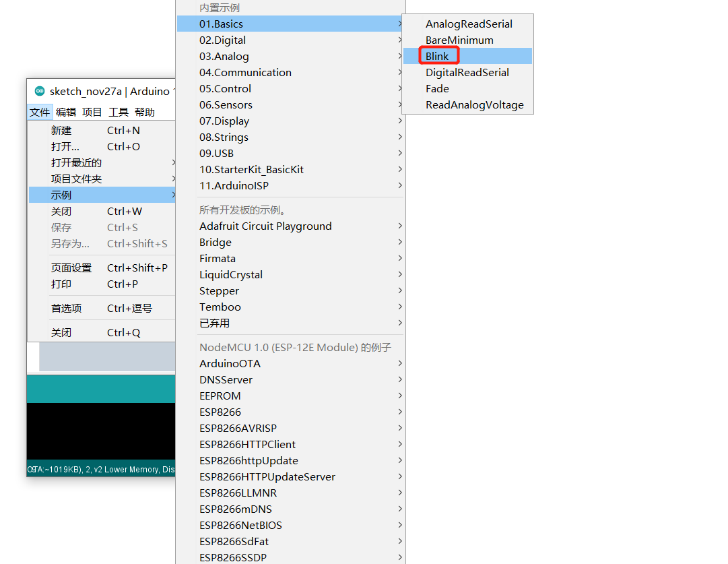Open 首选项 preferences entry
Screen dimensions: 728x564
[x=102, y=309]
